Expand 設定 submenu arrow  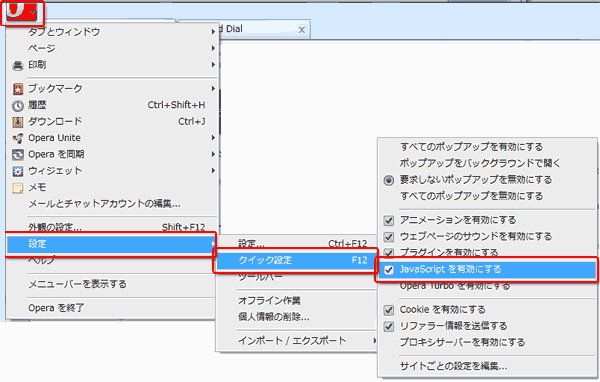coord(212,244)
